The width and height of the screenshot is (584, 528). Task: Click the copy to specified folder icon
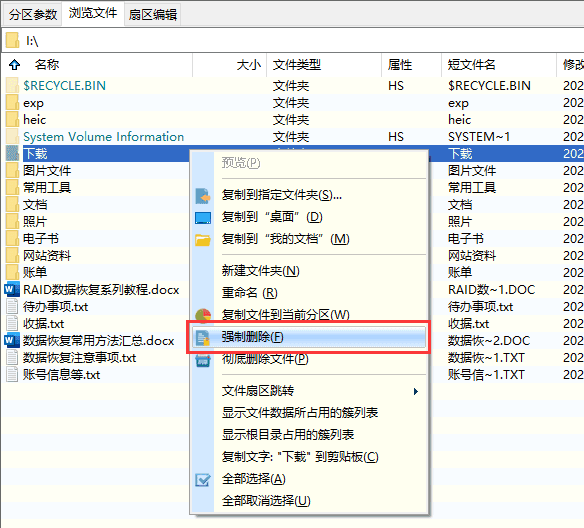point(203,196)
